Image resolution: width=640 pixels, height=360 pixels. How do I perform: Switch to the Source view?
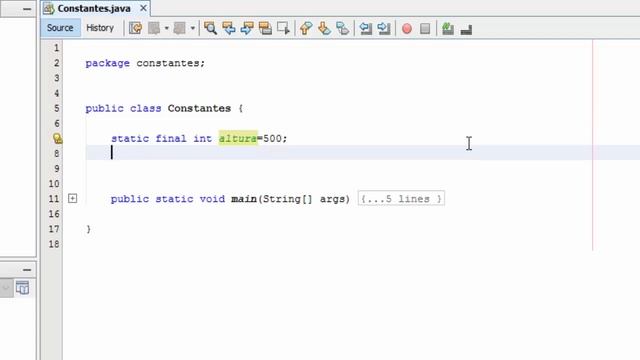60,28
